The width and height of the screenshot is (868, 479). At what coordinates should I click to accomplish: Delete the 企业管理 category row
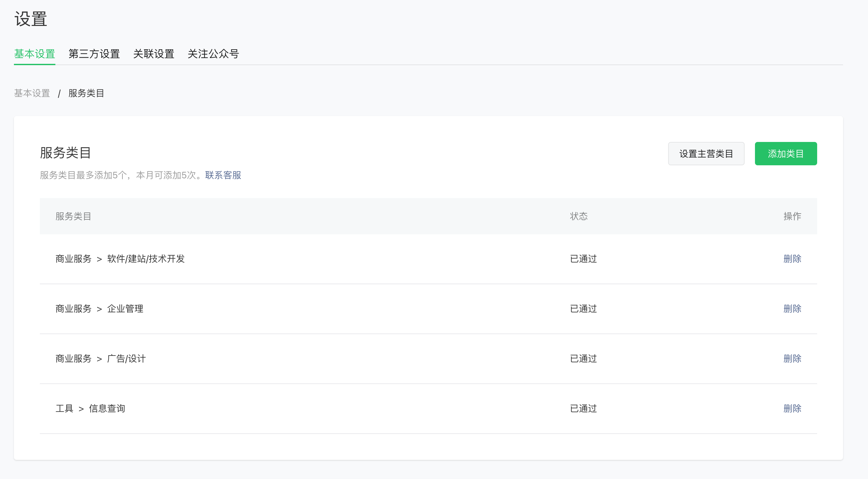coord(792,309)
